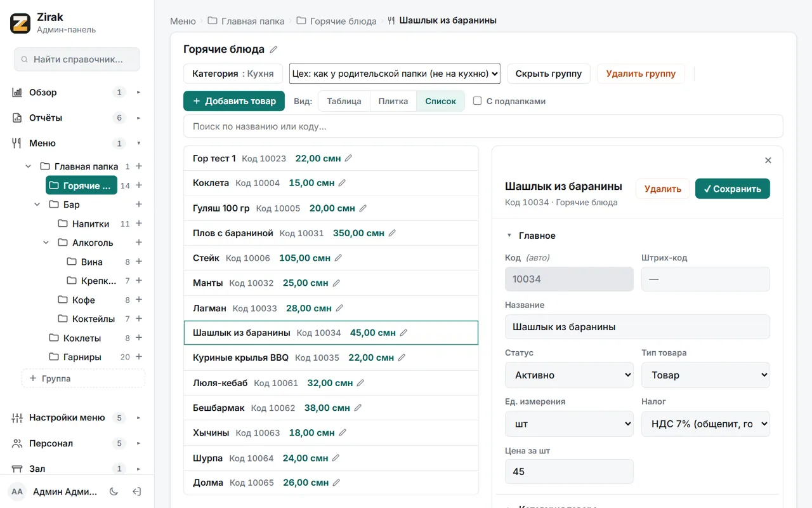The image size is (812, 508).
Task: Click the Цена за шт price field
Action: [x=569, y=472]
